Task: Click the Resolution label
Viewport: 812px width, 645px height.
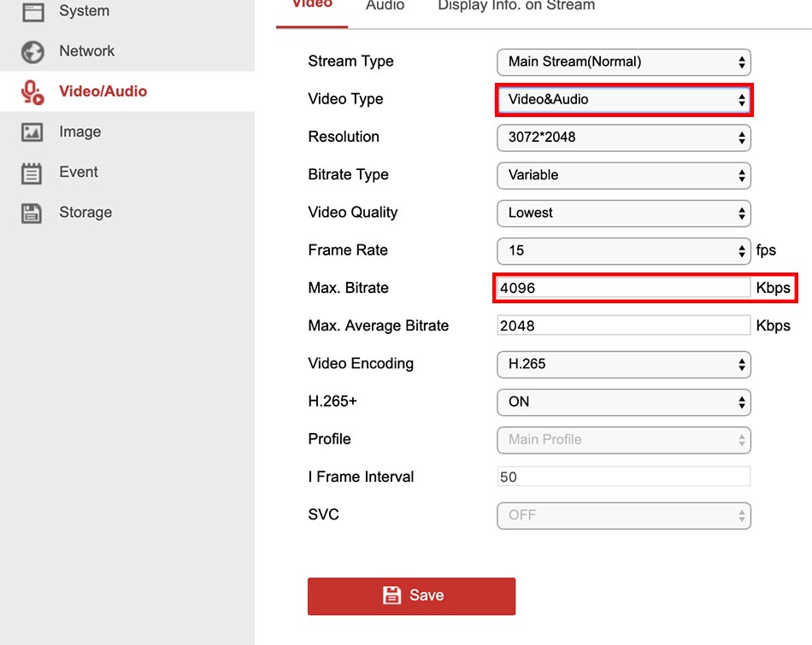Action: click(344, 137)
